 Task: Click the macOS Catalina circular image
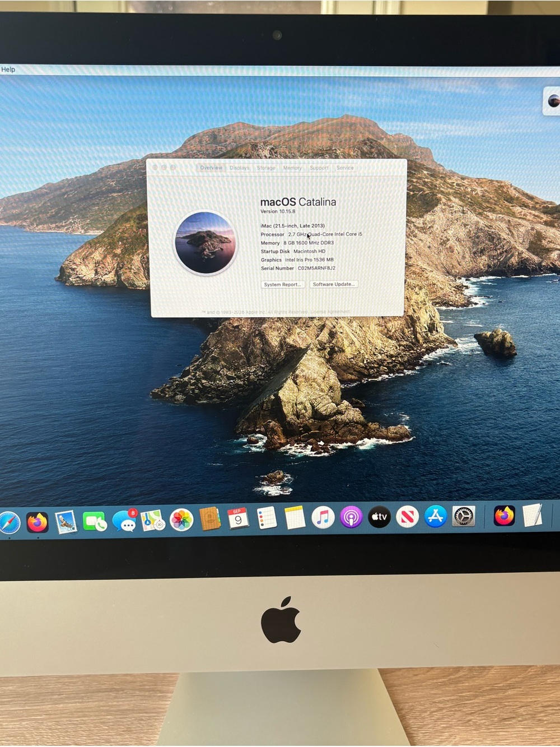(x=206, y=243)
